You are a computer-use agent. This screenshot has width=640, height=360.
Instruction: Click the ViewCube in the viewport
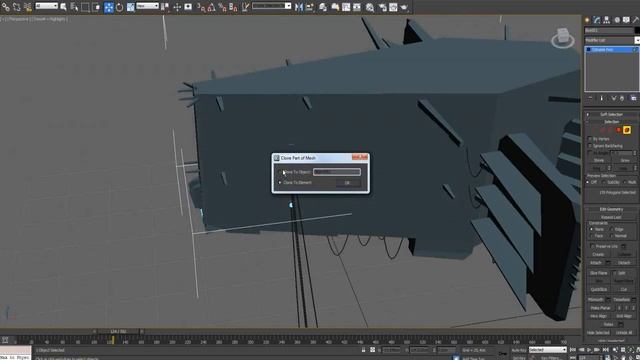tap(563, 38)
